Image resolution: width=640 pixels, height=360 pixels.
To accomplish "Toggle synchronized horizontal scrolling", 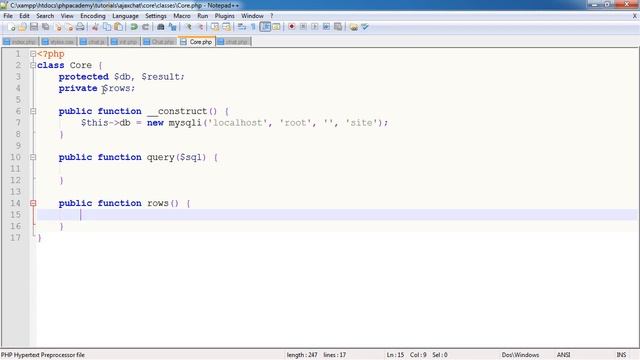I will coord(226,27).
